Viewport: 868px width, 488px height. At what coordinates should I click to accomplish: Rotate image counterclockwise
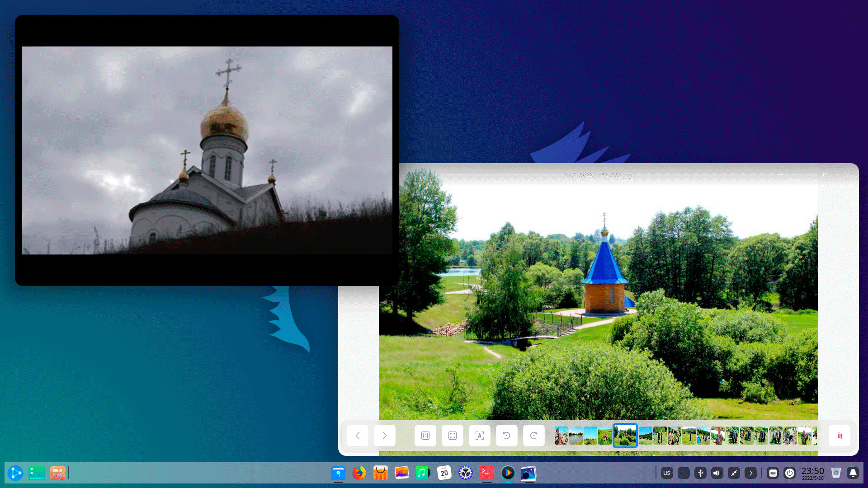(507, 436)
